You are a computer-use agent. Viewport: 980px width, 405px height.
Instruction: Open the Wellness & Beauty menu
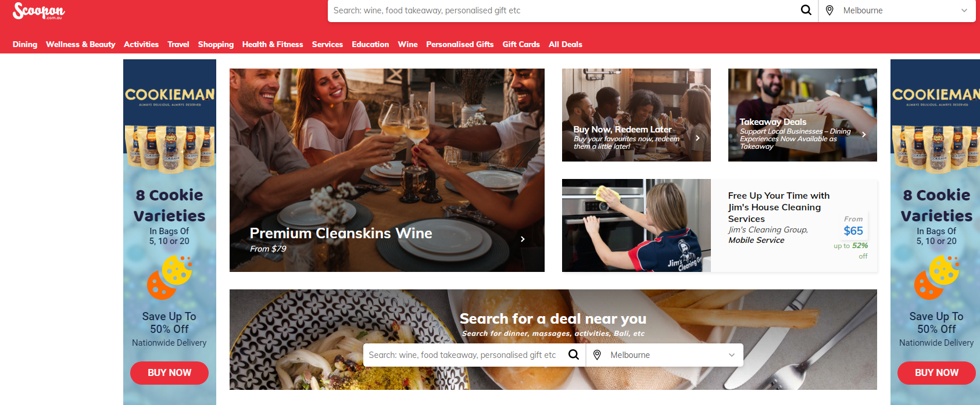[81, 44]
